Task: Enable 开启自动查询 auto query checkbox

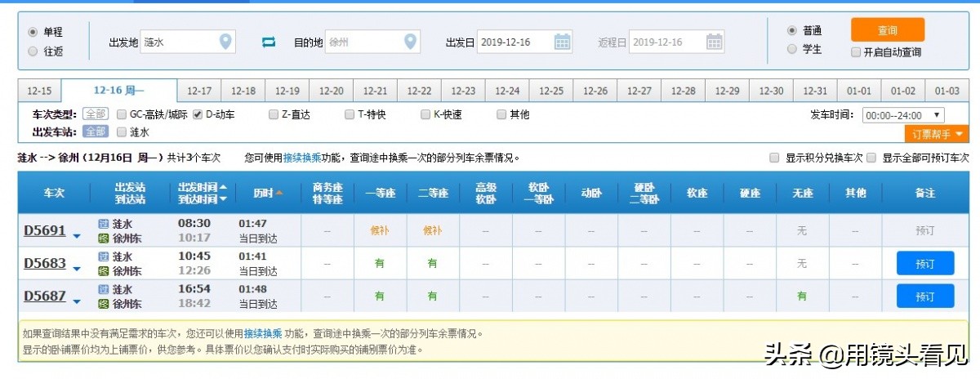Action: (x=856, y=52)
